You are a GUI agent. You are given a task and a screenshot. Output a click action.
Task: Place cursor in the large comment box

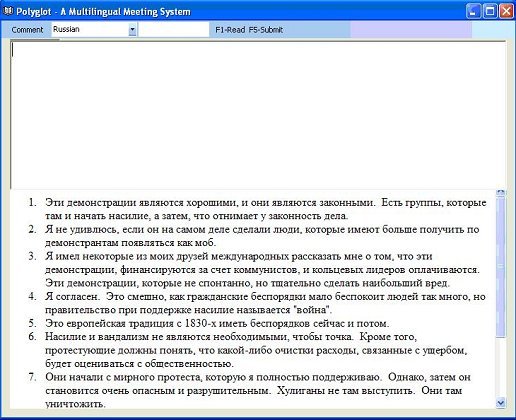[258, 115]
